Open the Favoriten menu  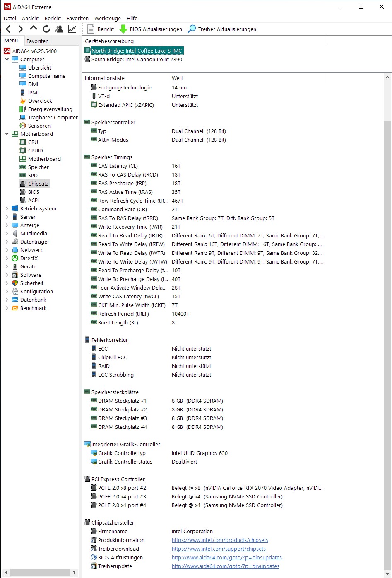coord(77,18)
